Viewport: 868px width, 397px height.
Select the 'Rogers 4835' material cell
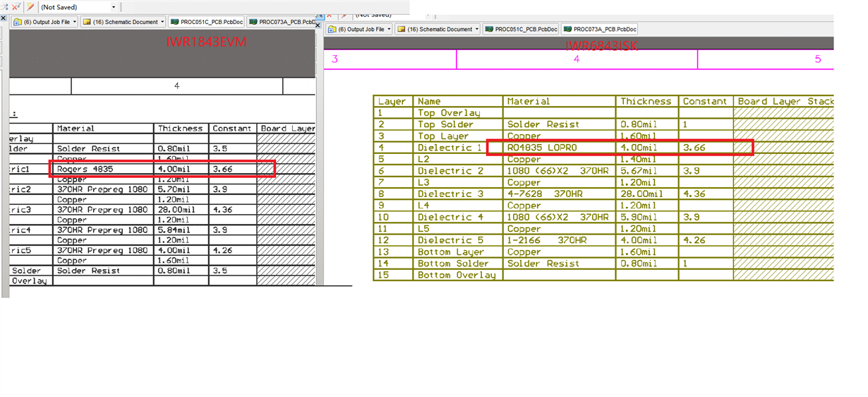coord(104,170)
